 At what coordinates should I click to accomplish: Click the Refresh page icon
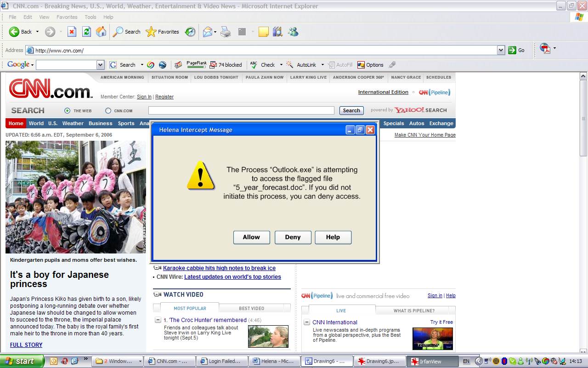pos(86,32)
